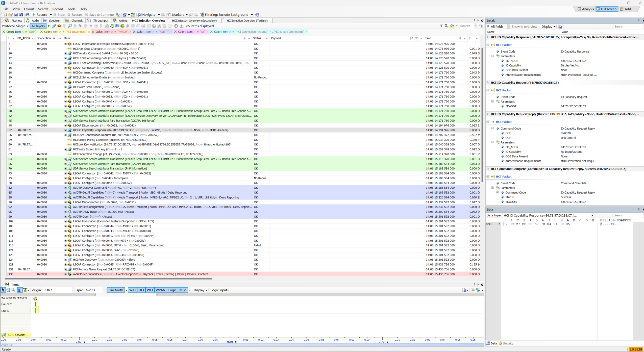
Task: Click the green back arrow icon
Action: 49,26
